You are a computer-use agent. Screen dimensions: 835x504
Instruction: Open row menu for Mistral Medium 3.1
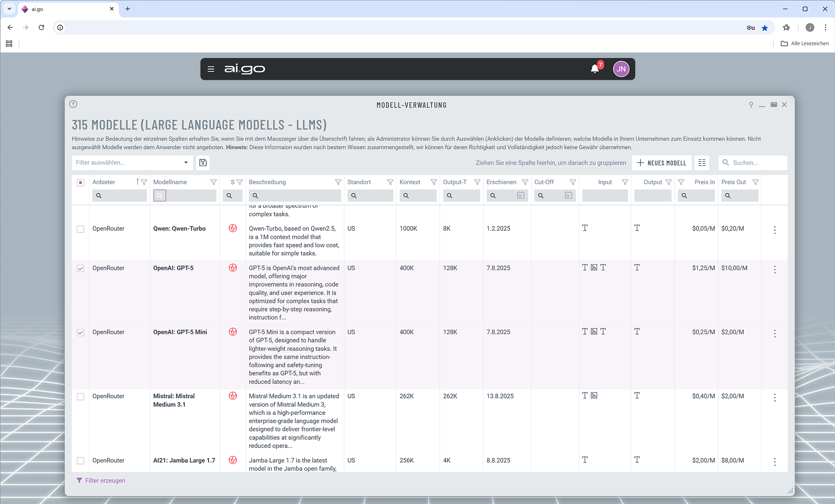point(775,398)
